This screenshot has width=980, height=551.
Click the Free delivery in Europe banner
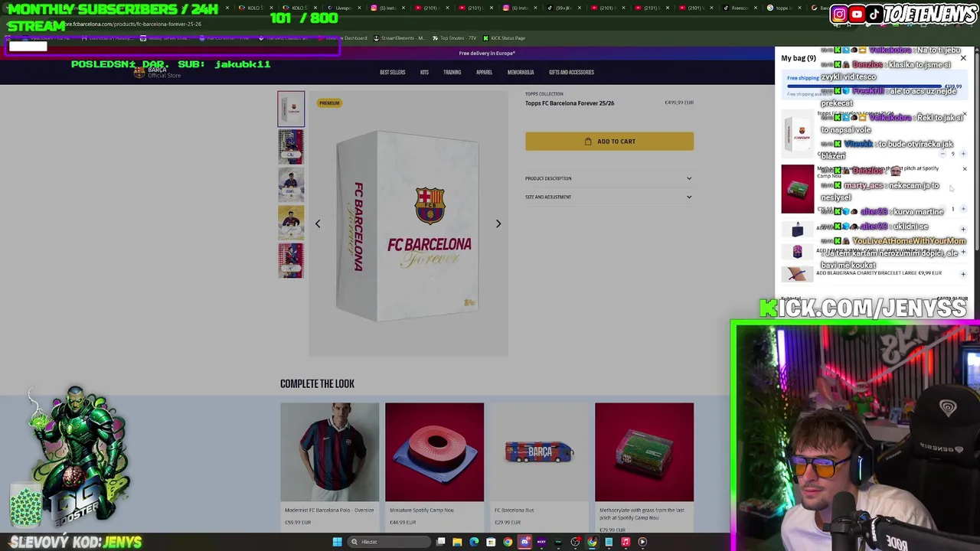(x=487, y=53)
